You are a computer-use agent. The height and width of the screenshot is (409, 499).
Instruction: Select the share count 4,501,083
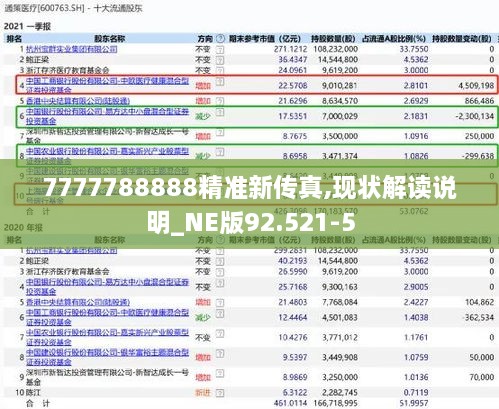pos(340,317)
